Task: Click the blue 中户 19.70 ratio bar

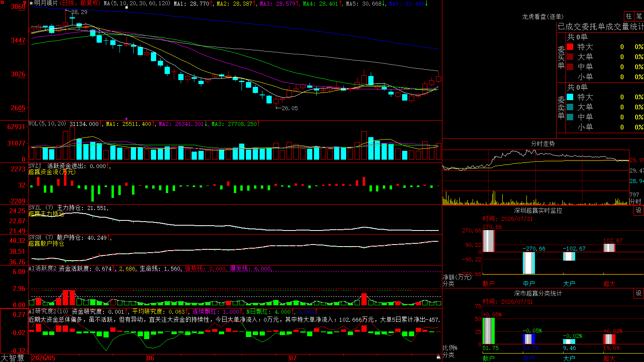Action: pos(529,339)
